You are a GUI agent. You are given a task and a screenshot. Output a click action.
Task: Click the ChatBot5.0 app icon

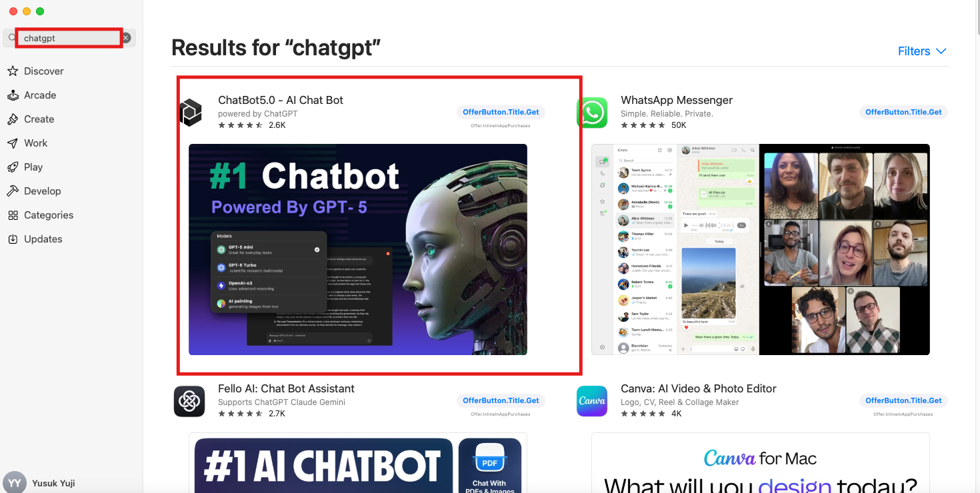(x=191, y=113)
